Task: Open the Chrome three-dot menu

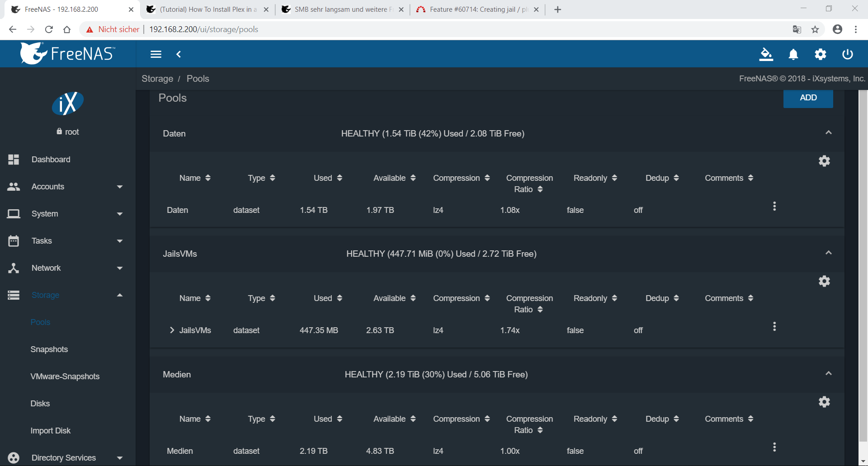Action: click(x=856, y=29)
